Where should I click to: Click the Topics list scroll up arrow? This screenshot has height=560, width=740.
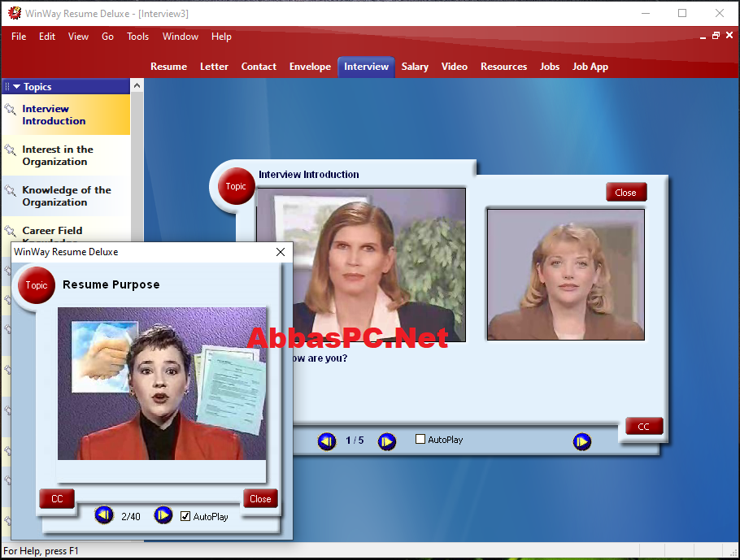coord(137,86)
